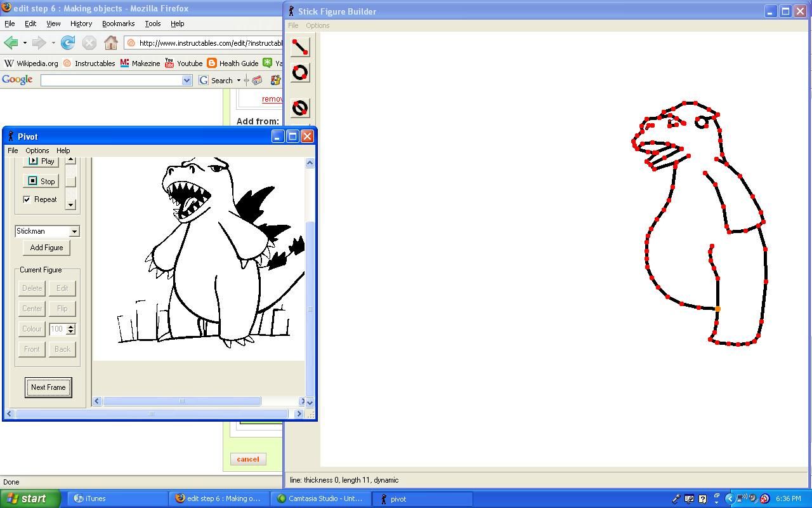
Task: Open the Stickman figure dropdown in Pivot
Action: tap(75, 231)
